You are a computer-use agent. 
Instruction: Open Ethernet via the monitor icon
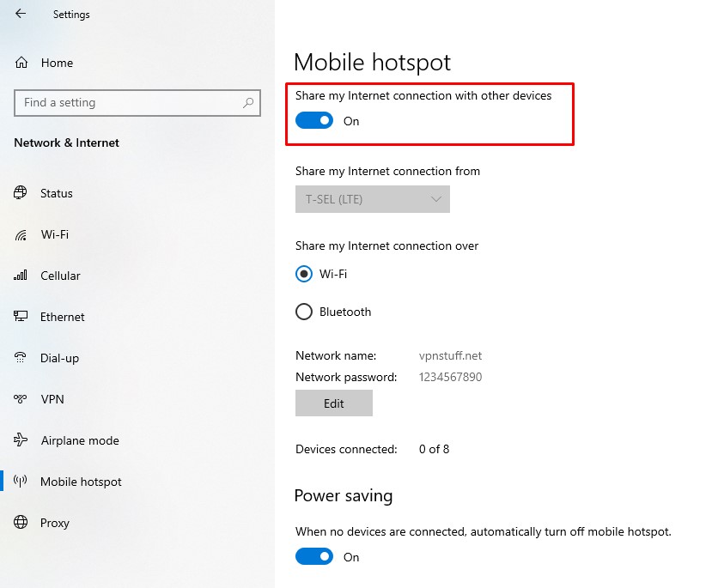(21, 316)
